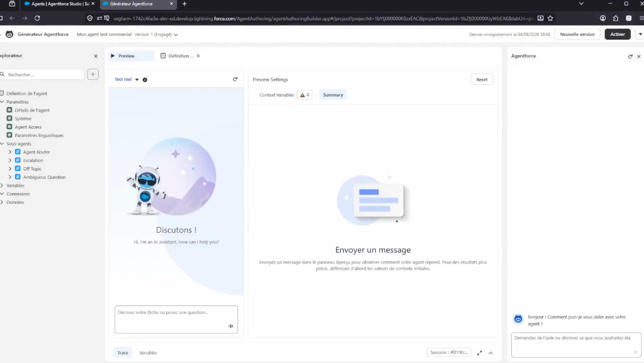The image size is (644, 363).
Task: Open a new browser tab with plus
Action: [x=184, y=4]
